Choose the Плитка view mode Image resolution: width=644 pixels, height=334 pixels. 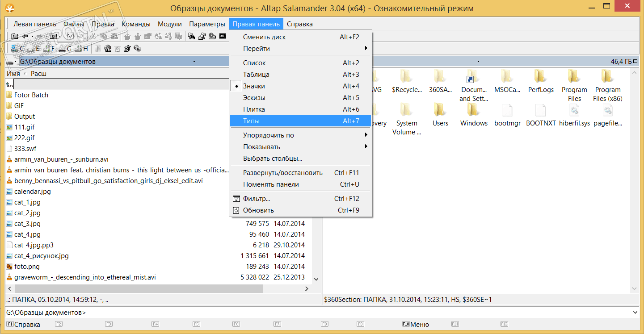pyautogui.click(x=300, y=109)
